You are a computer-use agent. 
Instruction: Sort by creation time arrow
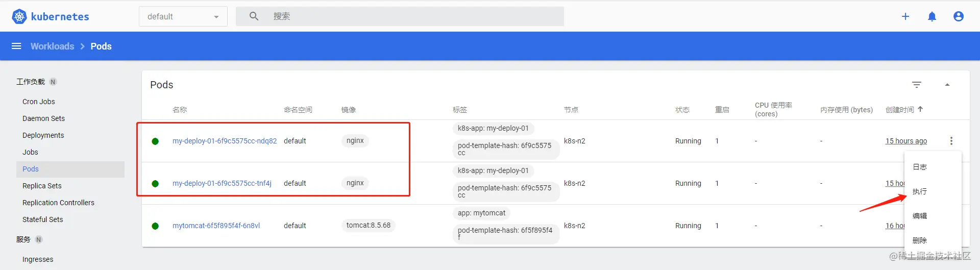click(920, 109)
